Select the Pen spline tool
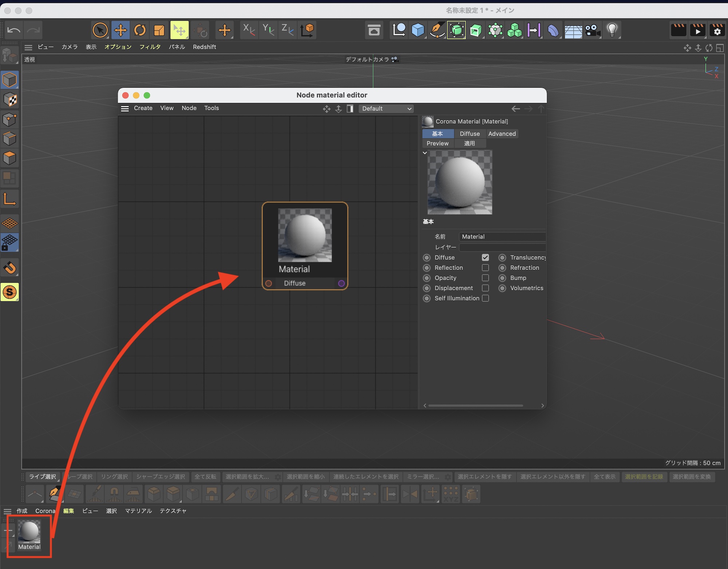728x569 pixels. pyautogui.click(x=437, y=30)
